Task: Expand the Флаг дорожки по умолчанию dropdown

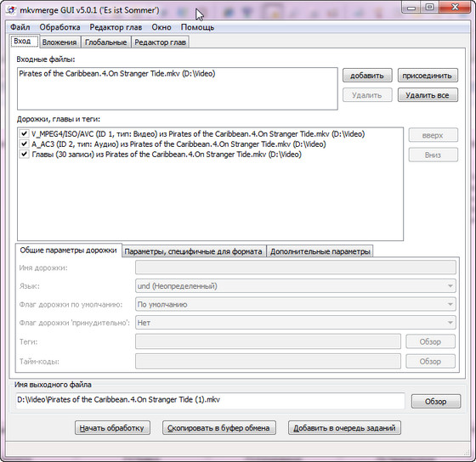Action: pyautogui.click(x=296, y=304)
